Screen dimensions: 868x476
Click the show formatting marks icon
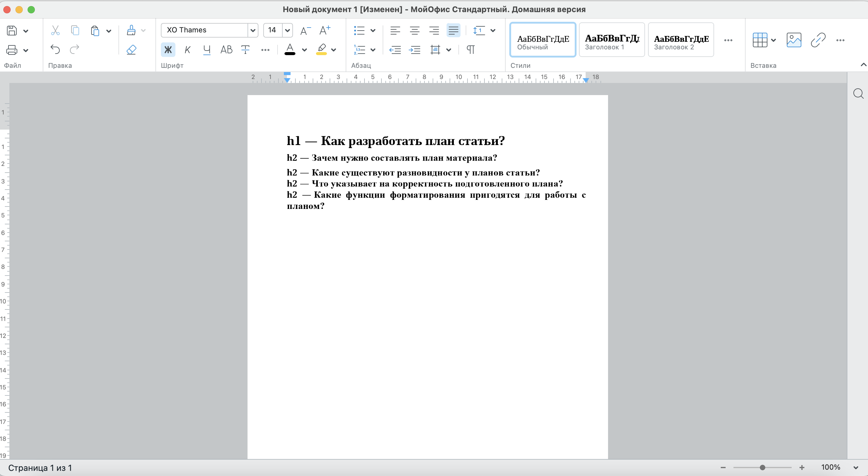coord(469,50)
